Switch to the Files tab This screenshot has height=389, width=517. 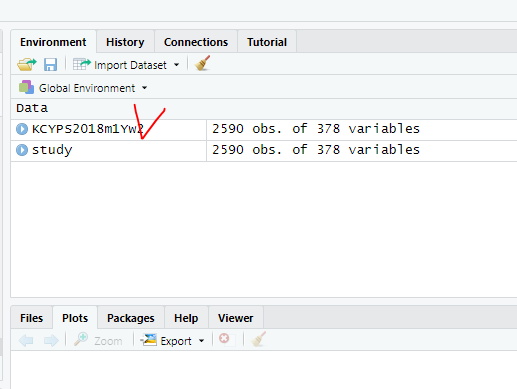coord(31,318)
